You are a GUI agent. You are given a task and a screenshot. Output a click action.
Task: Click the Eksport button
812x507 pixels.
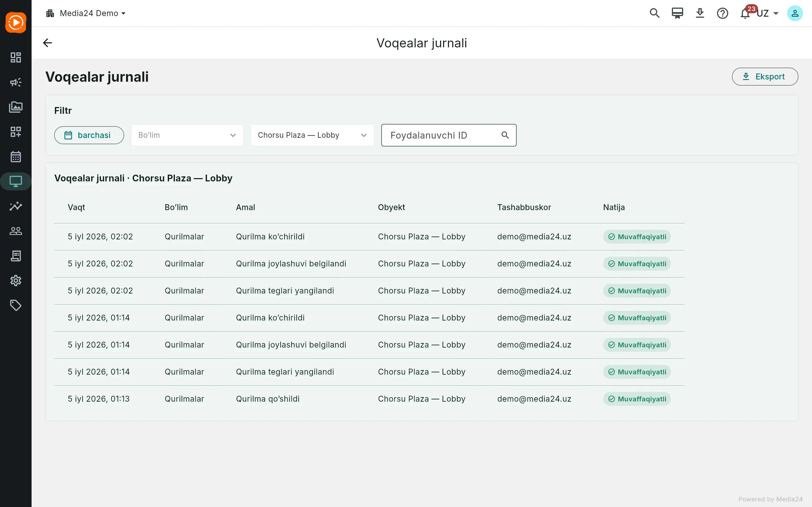[x=765, y=77]
